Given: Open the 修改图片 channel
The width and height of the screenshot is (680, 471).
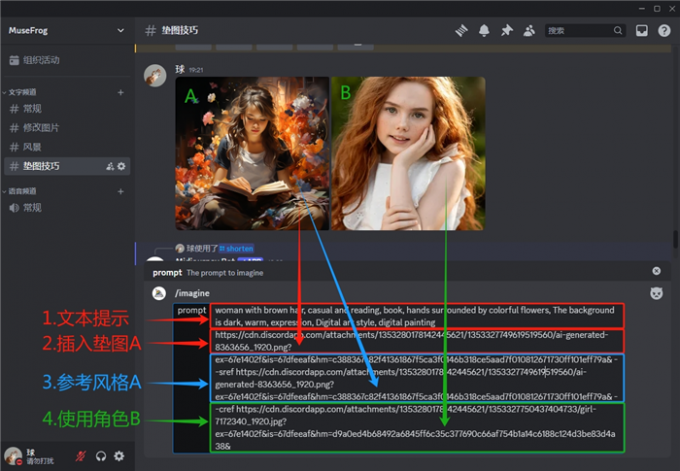Looking at the screenshot, I should (x=67, y=128).
